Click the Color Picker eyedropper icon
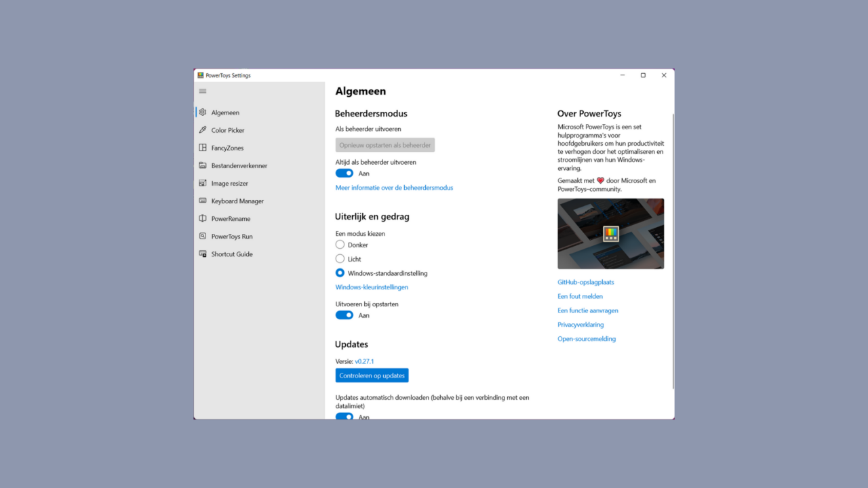The height and width of the screenshot is (488, 868). (x=203, y=130)
